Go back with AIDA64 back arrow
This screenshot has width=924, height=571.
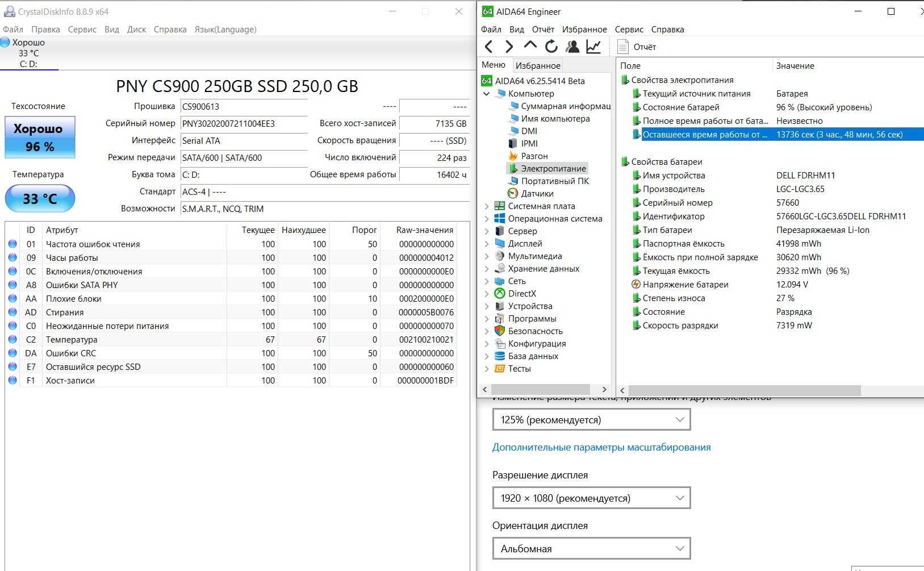489,47
